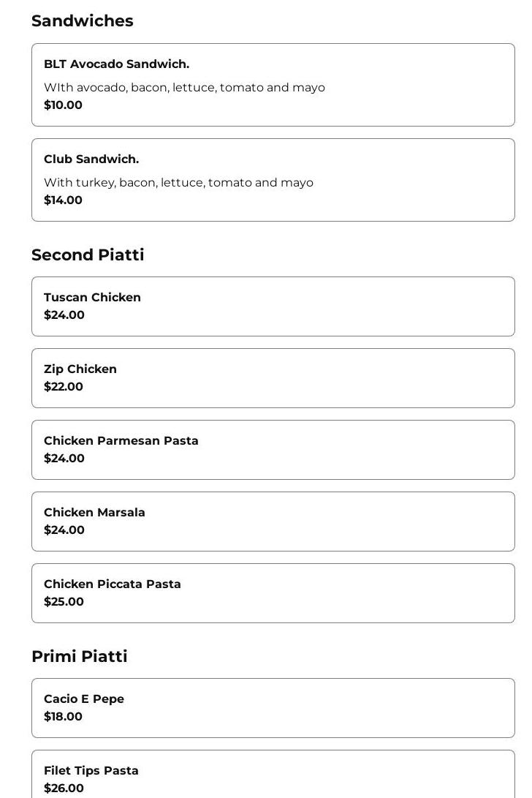Viewport: 532px width, 798px height.
Task: Click the Club Sandwich turkey bacon description
Action: pyautogui.click(x=178, y=183)
